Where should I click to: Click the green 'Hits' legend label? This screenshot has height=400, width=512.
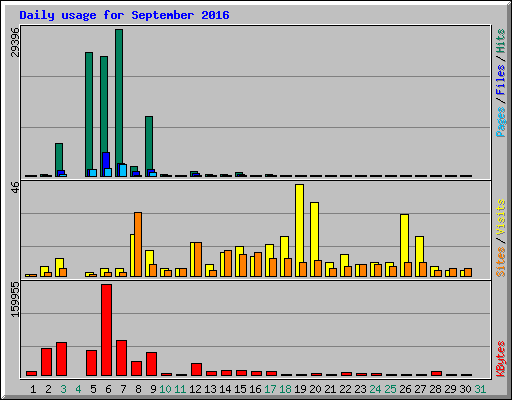pyautogui.click(x=501, y=41)
